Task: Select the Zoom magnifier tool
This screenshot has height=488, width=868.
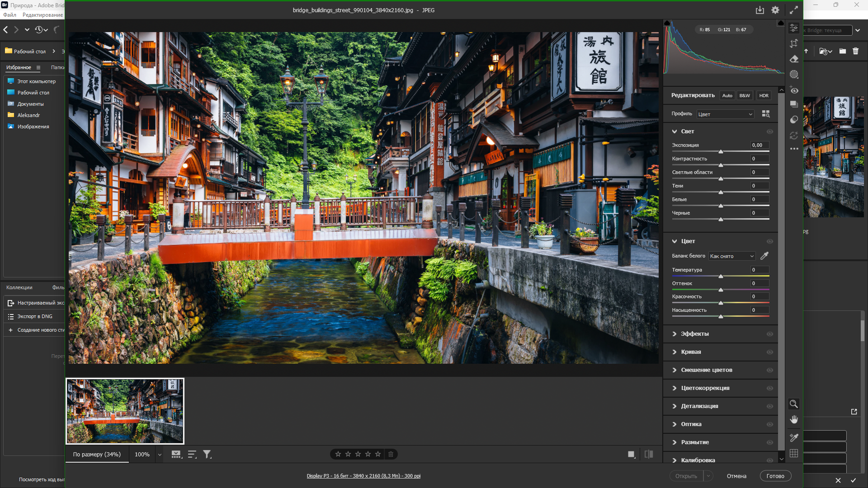Action: click(793, 404)
